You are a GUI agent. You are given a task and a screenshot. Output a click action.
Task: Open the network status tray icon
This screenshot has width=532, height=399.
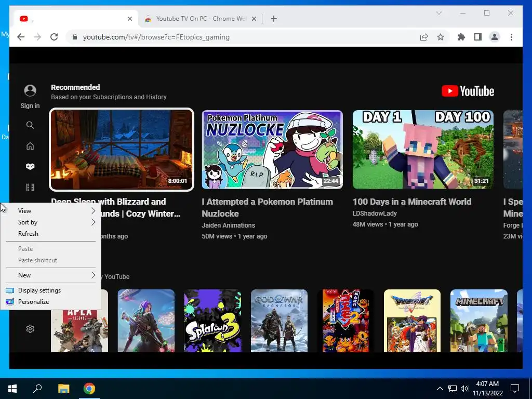tap(453, 389)
